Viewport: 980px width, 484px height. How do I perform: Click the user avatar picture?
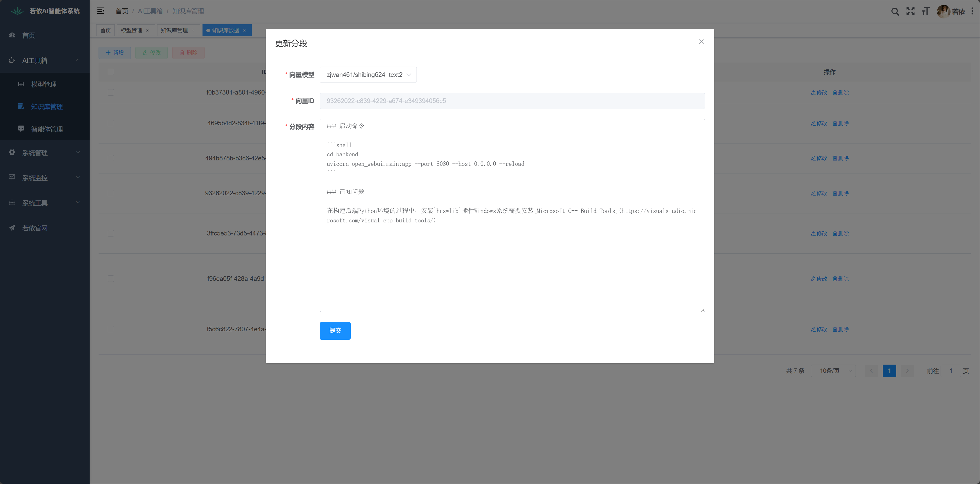943,12
